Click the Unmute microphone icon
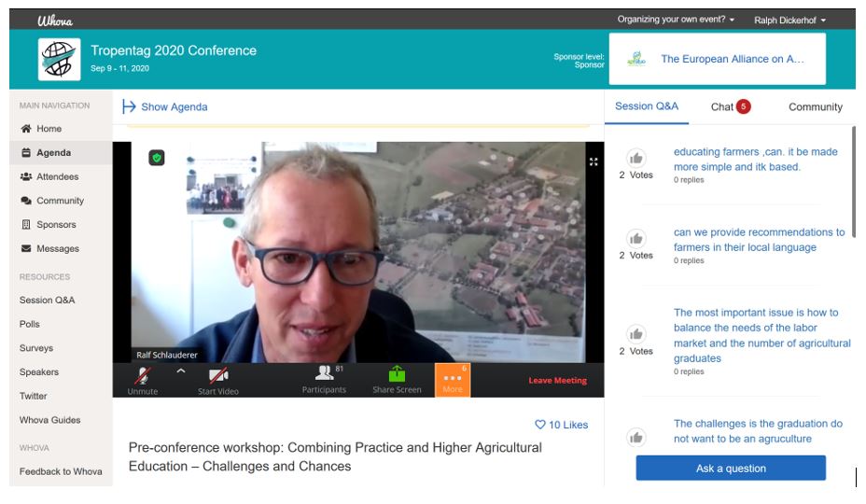Screen dimensions: 866x504 (143, 376)
